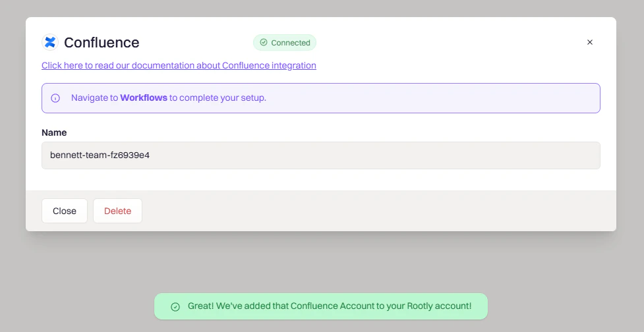The width and height of the screenshot is (644, 332).
Task: Click the Close button
Action: pos(65,211)
